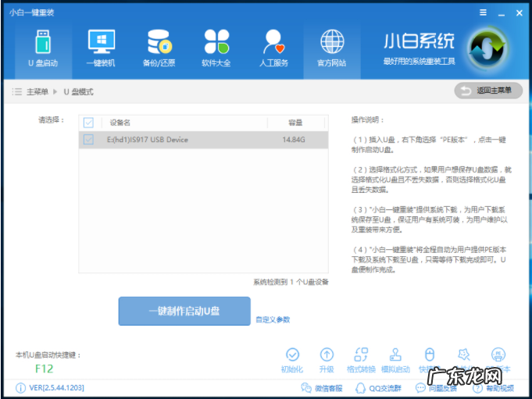This screenshot has height=399, width=532.
Task: Click the 主菜单 breadcrumb item
Action: click(x=37, y=91)
